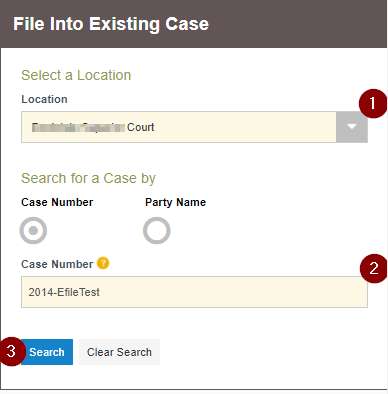Click the File Into Existing Case header

111,24
